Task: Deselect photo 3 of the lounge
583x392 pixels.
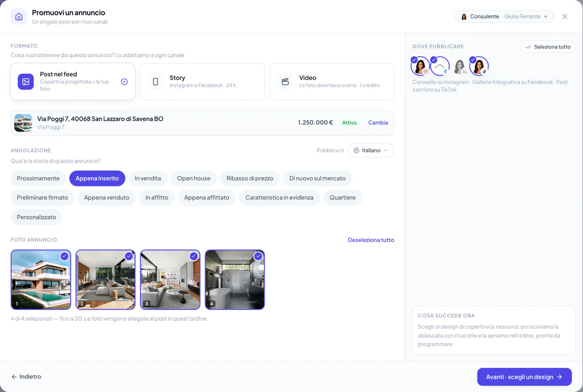Action: [x=170, y=279]
